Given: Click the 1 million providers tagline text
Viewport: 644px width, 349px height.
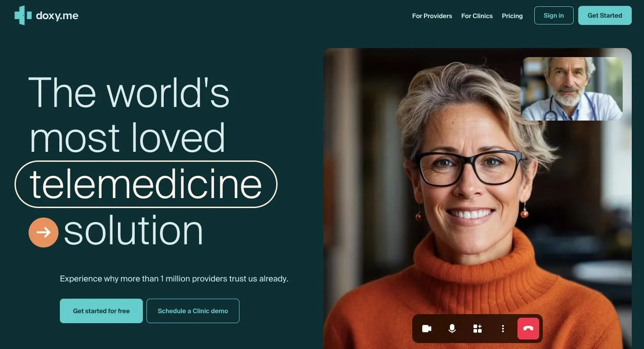Looking at the screenshot, I should 174,279.
